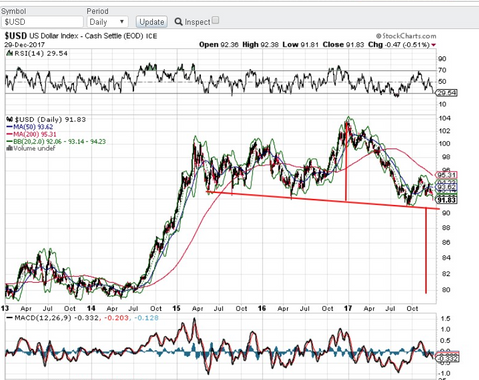Click the MA(200) 95.31 legend entry

[31, 134]
